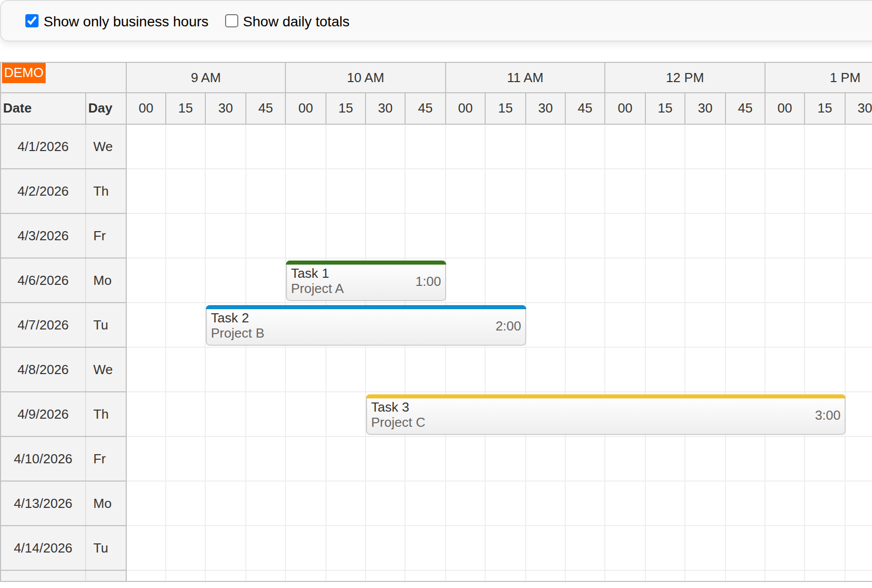
Task: Click the 9 AM column header
Action: click(205, 78)
